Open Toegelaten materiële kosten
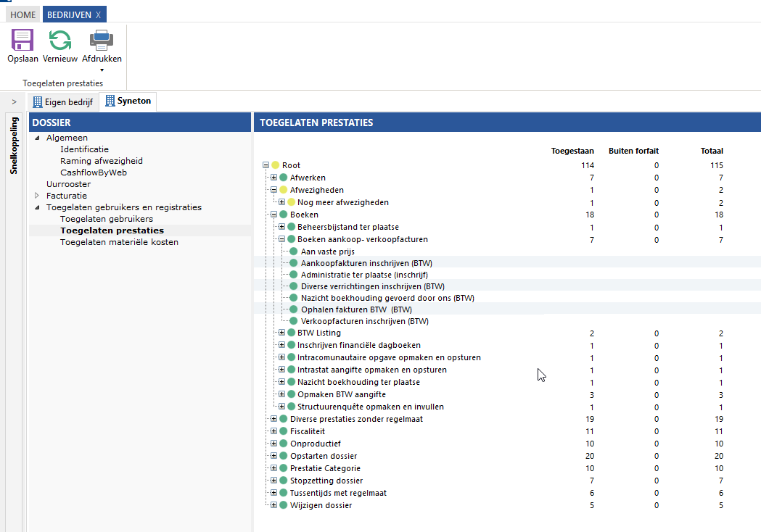 click(x=119, y=242)
